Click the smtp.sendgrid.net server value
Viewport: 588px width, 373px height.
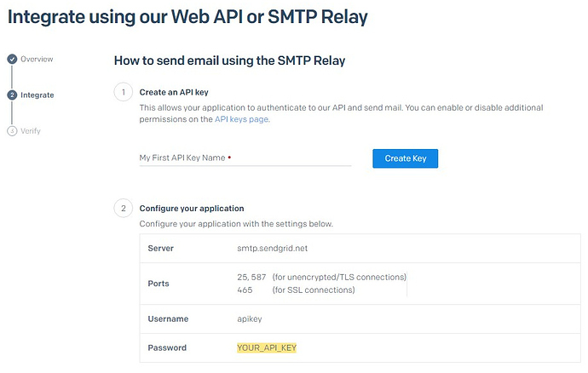tap(272, 248)
